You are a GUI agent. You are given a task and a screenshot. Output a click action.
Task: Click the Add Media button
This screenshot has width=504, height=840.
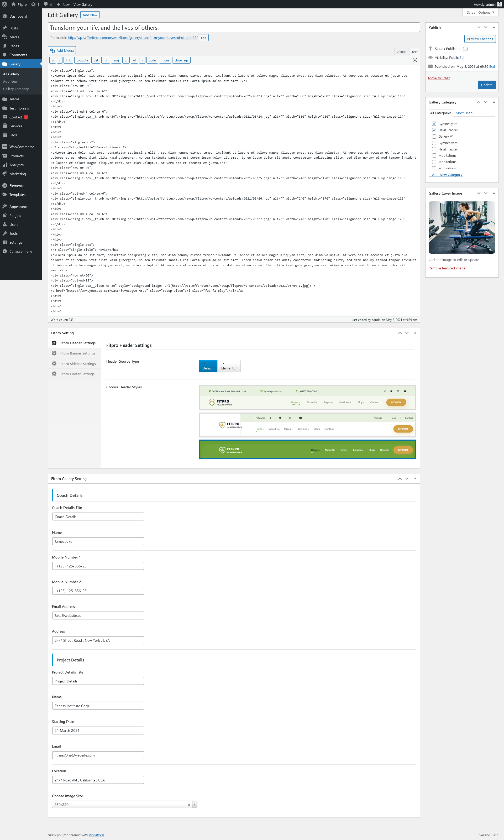(62, 51)
